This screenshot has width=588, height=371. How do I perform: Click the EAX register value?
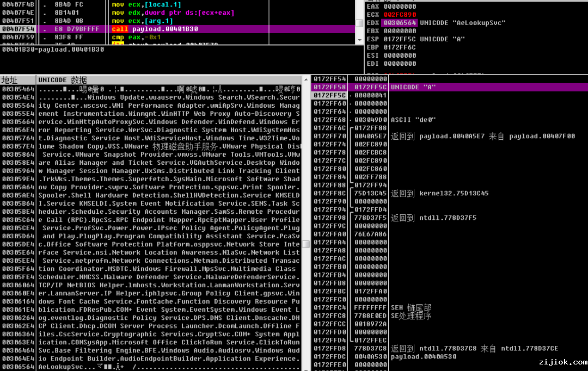point(400,7)
